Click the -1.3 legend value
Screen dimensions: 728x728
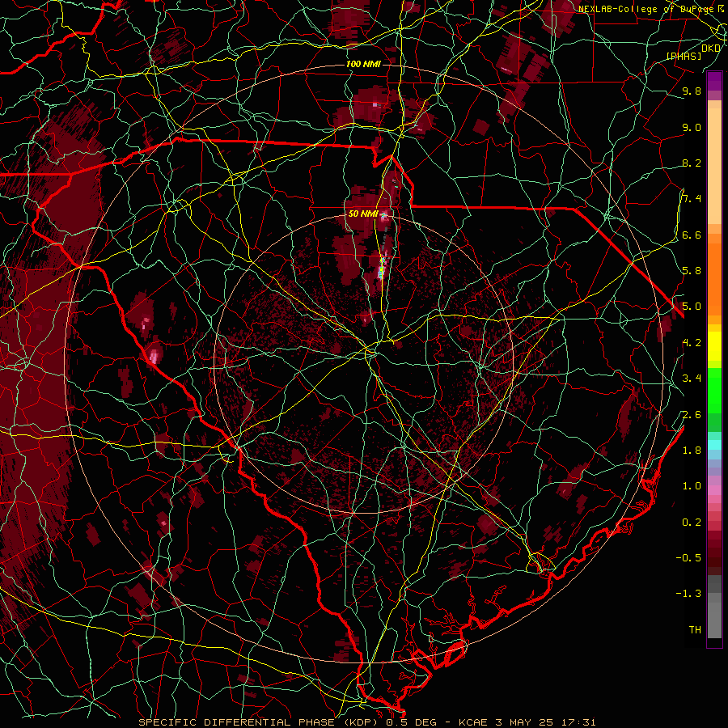(x=689, y=594)
